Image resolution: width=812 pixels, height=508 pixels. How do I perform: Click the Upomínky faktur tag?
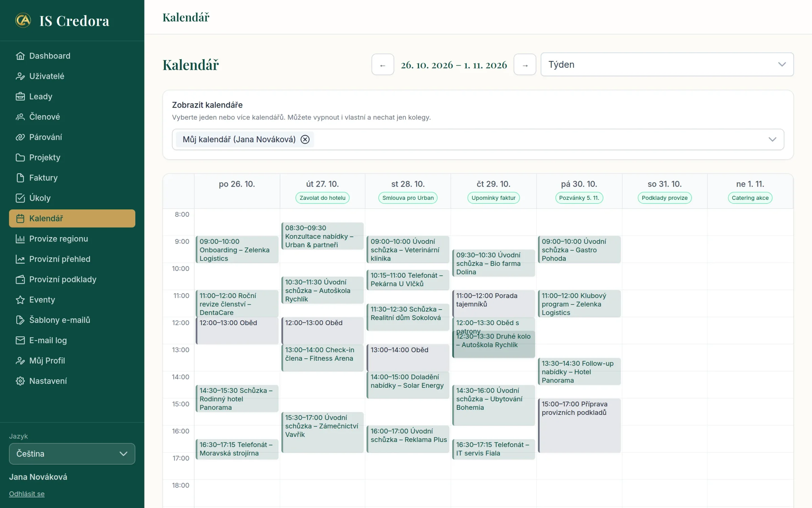tap(494, 198)
